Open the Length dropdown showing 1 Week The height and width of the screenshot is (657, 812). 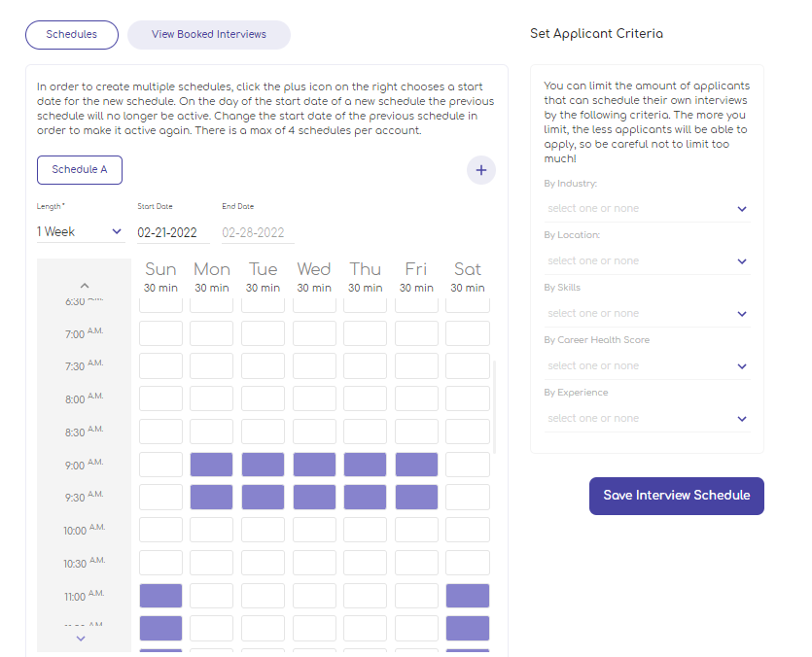[80, 231]
